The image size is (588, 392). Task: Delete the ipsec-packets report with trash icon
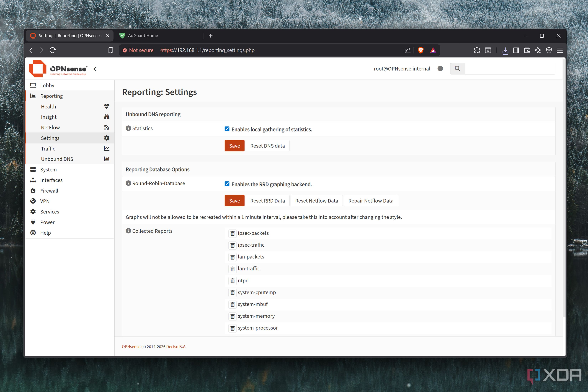point(232,233)
